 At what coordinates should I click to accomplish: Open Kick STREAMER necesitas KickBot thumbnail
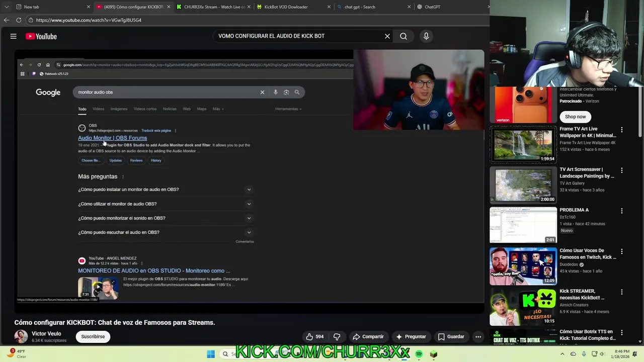point(523,306)
